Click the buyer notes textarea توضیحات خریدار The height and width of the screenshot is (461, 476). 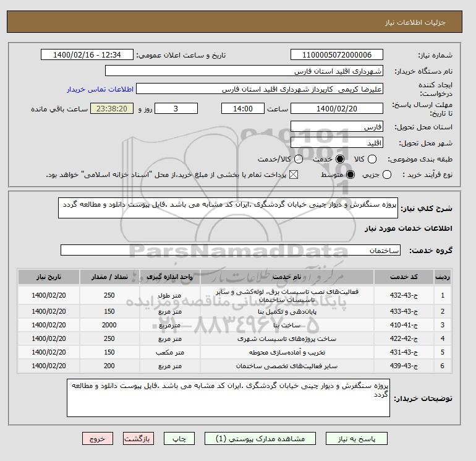228,398
